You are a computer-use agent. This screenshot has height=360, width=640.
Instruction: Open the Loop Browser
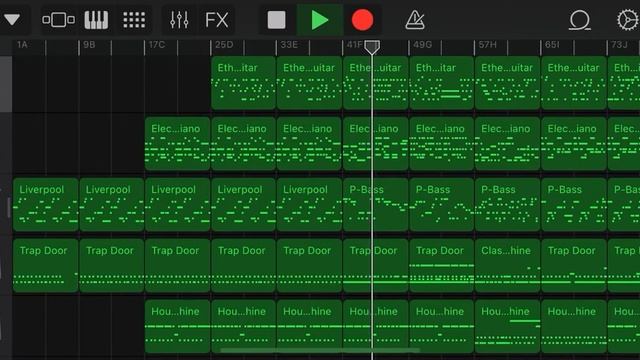click(x=579, y=20)
